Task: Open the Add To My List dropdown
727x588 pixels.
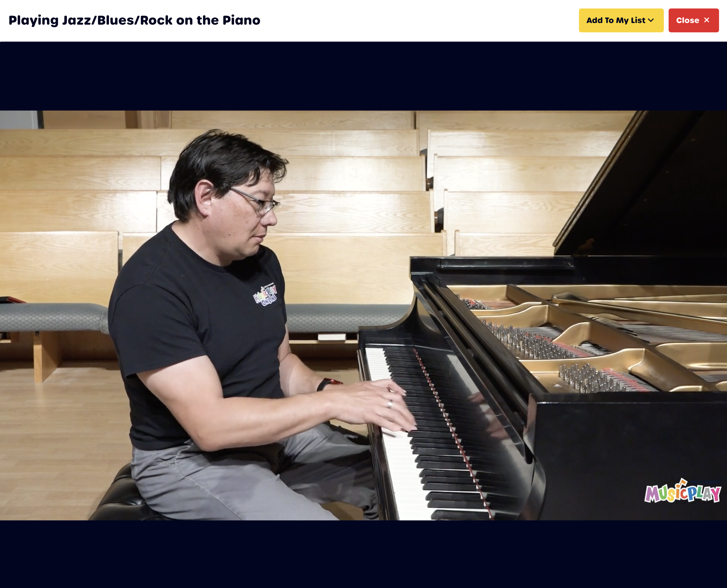Action: (621, 20)
